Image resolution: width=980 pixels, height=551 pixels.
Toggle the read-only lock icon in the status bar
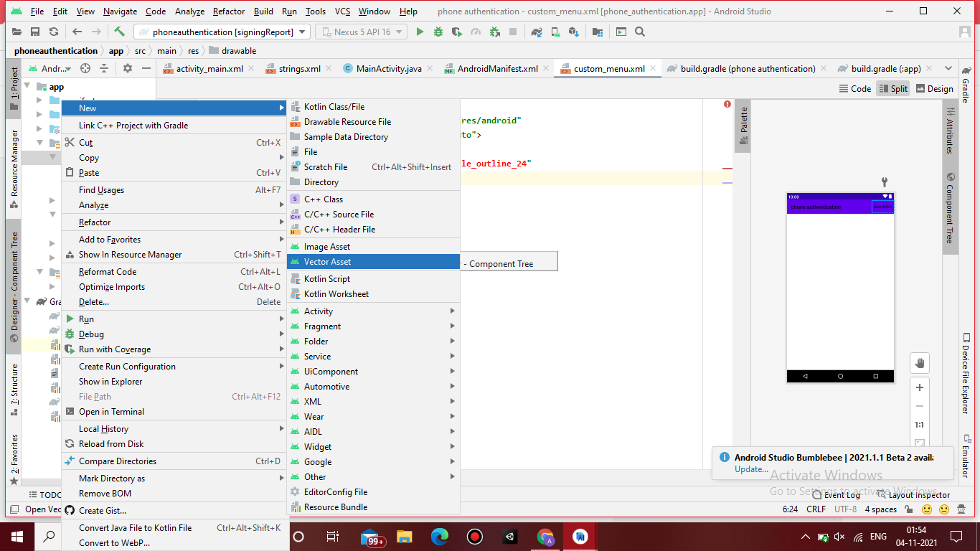click(x=909, y=509)
